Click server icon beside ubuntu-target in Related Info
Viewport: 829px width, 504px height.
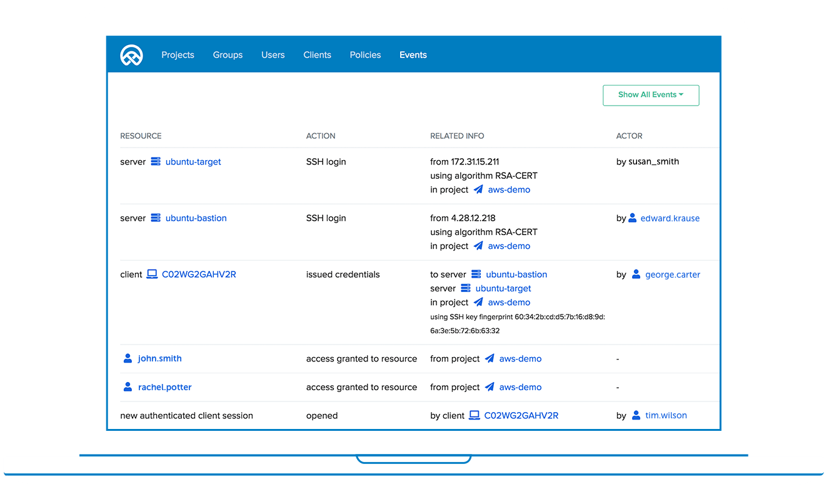coord(466,288)
